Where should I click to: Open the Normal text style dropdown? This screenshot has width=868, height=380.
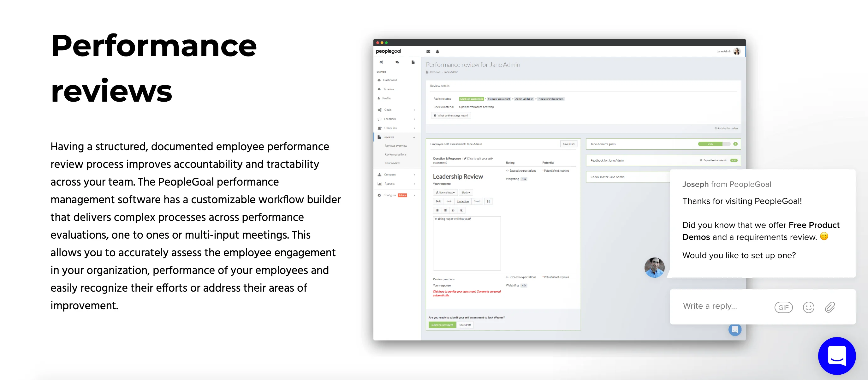[445, 192]
